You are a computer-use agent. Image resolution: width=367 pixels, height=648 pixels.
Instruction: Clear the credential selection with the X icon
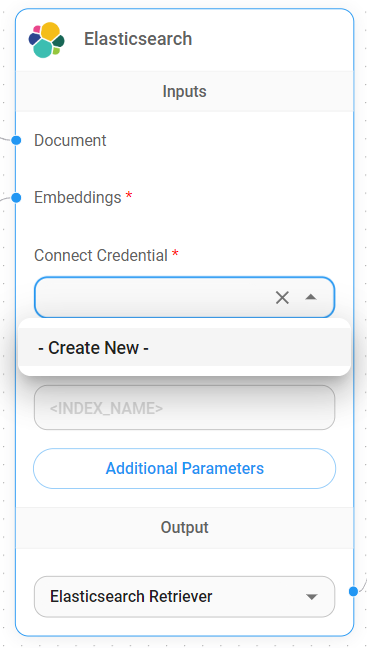coord(282,298)
